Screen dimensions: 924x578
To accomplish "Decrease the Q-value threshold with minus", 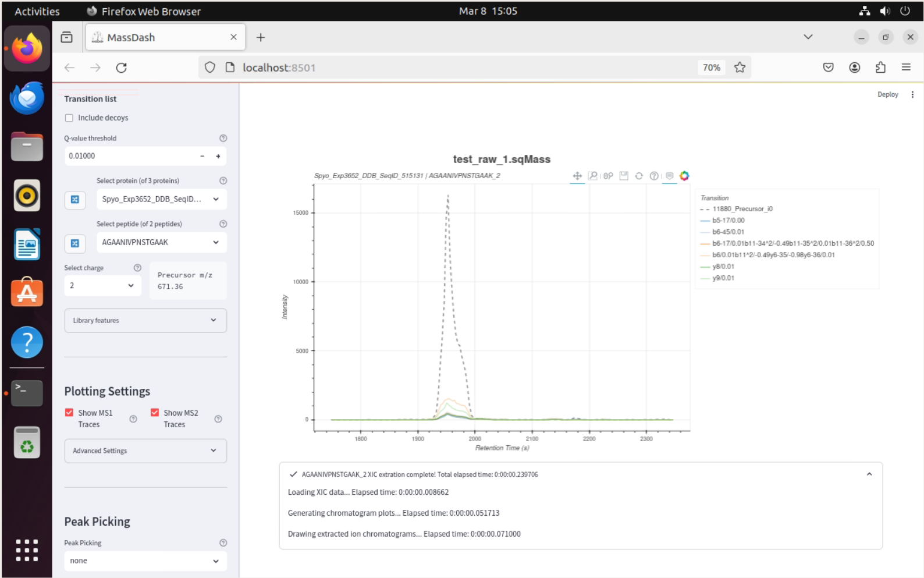I will click(x=202, y=156).
